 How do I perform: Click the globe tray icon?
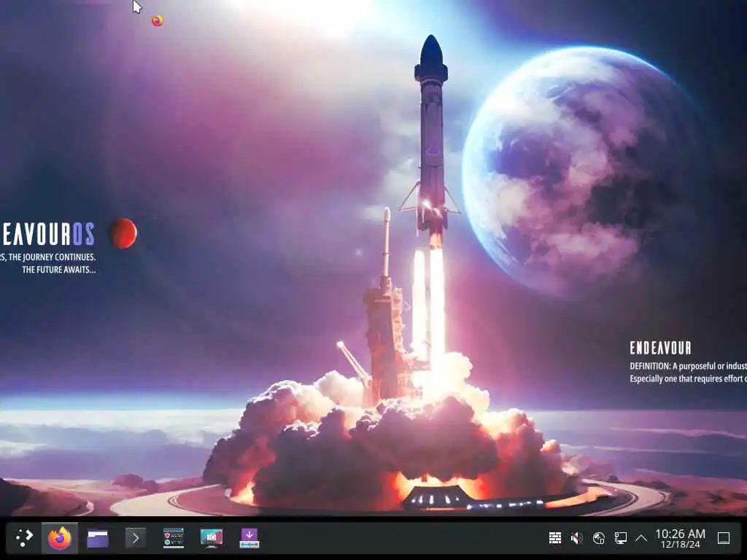coord(599,538)
